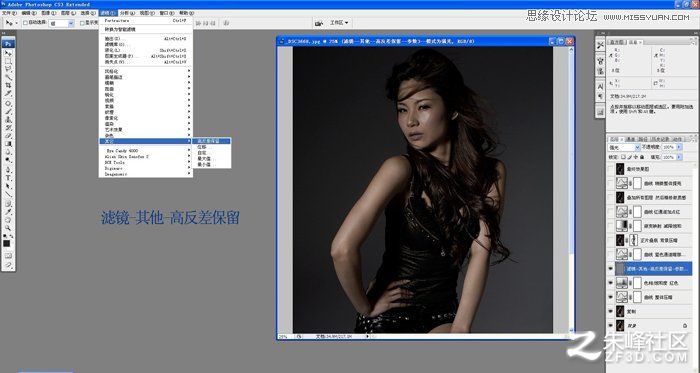
Task: Select the Zoom magnifier tool
Action: (x=8, y=228)
